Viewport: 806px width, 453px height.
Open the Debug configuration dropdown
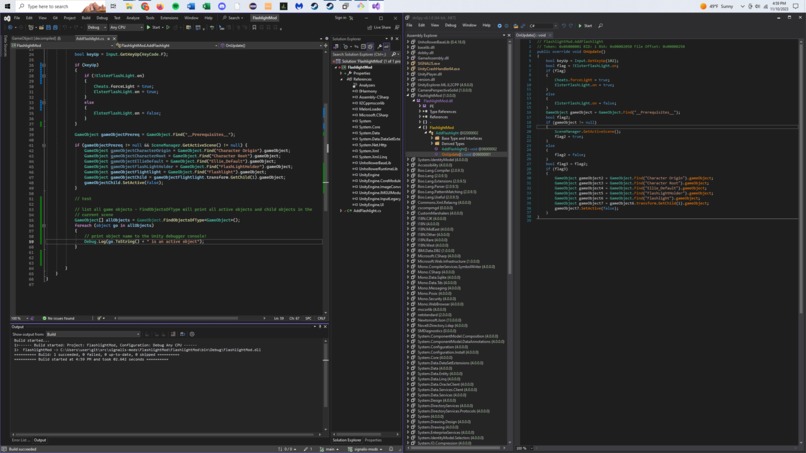click(x=97, y=27)
